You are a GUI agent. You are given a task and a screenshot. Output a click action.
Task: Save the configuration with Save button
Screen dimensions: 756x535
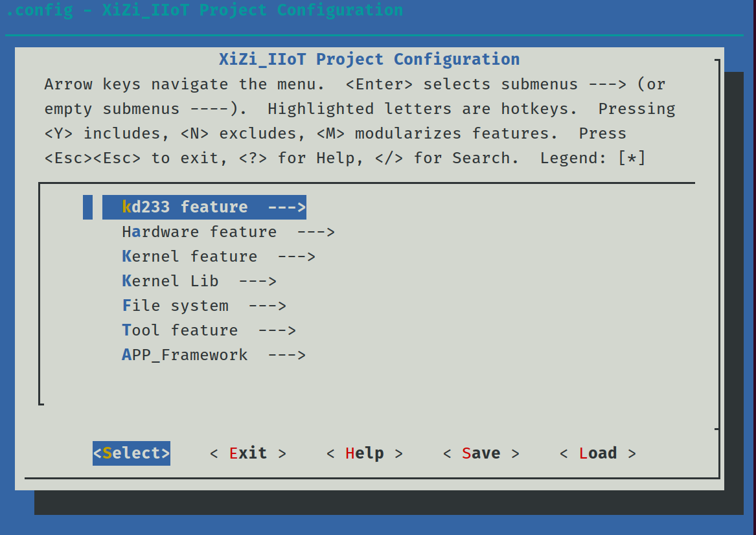click(481, 453)
